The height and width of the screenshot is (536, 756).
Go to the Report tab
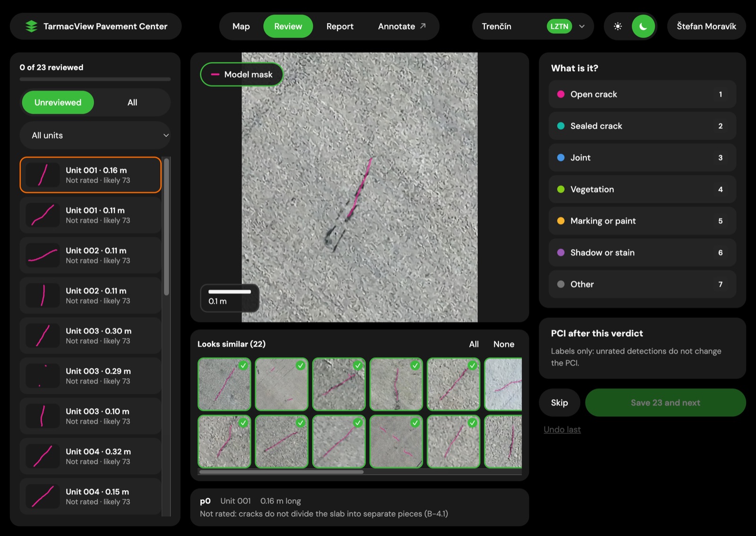pos(340,26)
